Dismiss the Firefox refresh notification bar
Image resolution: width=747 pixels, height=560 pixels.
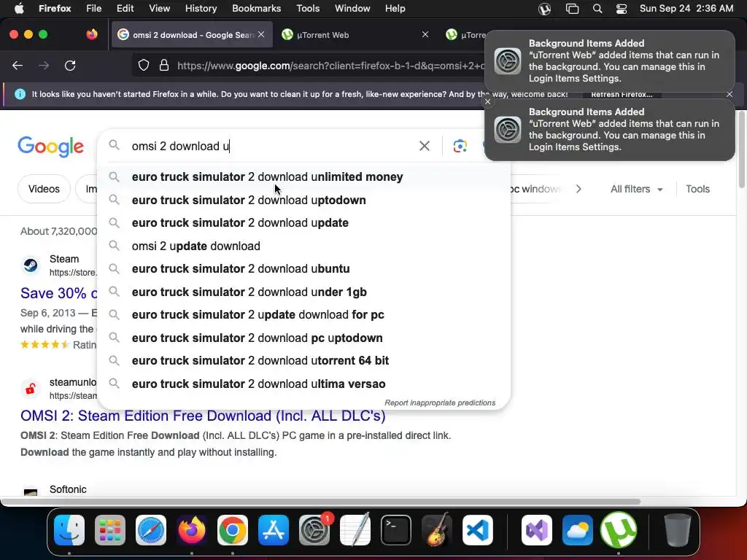click(x=729, y=94)
